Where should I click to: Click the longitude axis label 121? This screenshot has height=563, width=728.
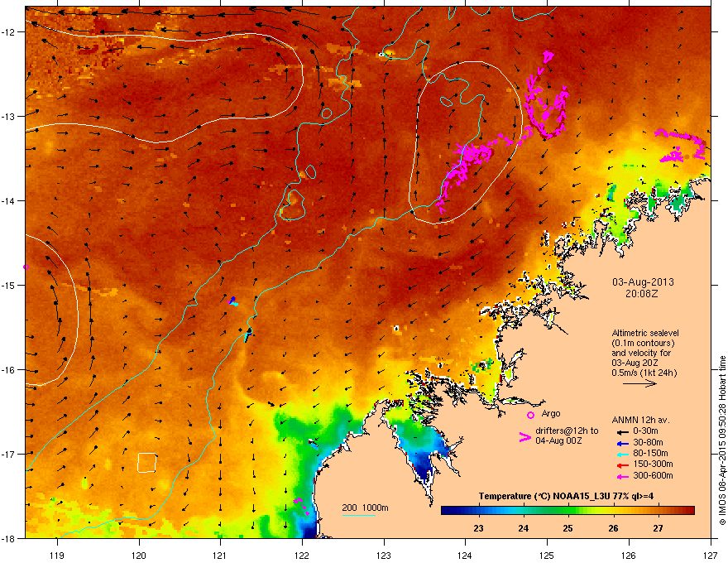pyautogui.click(x=220, y=555)
